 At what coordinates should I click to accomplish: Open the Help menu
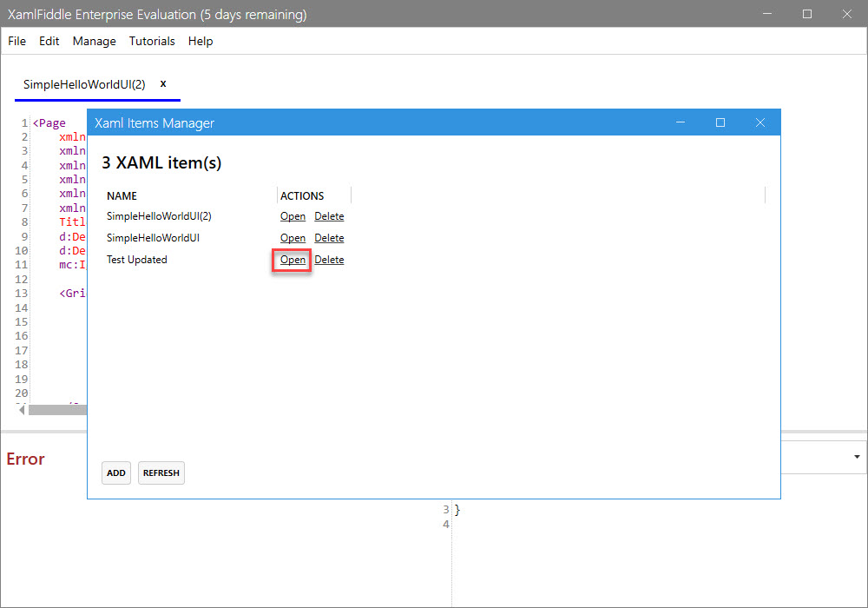click(x=201, y=41)
